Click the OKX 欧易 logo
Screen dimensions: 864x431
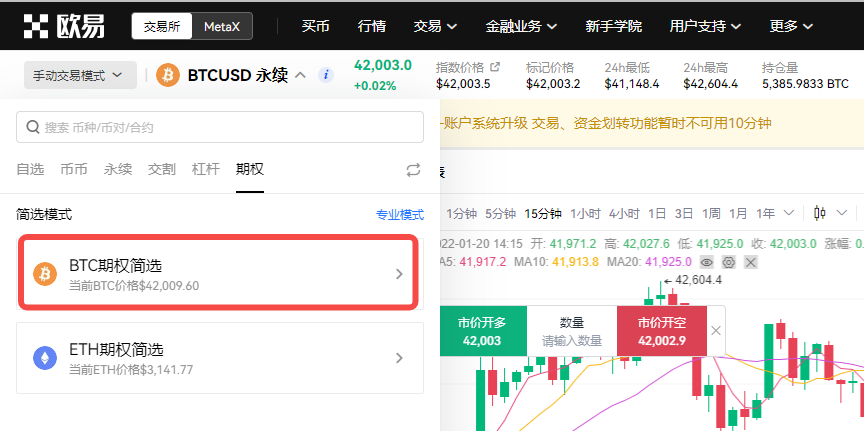(x=63, y=26)
